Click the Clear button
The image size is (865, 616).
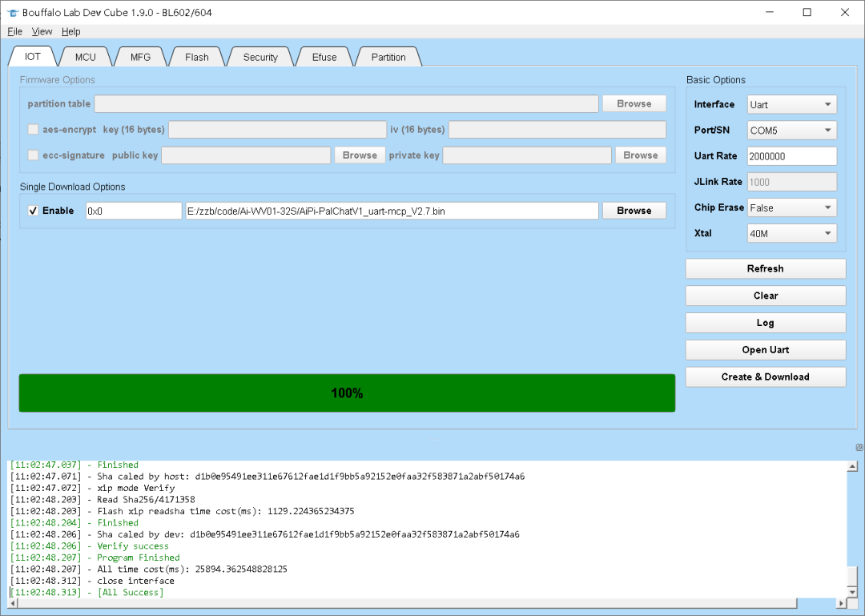pyautogui.click(x=765, y=296)
